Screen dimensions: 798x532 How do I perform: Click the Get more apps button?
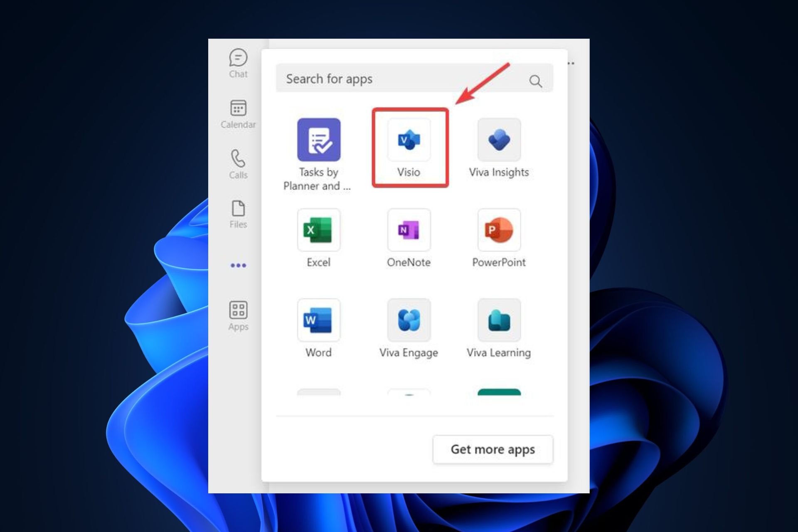click(493, 449)
